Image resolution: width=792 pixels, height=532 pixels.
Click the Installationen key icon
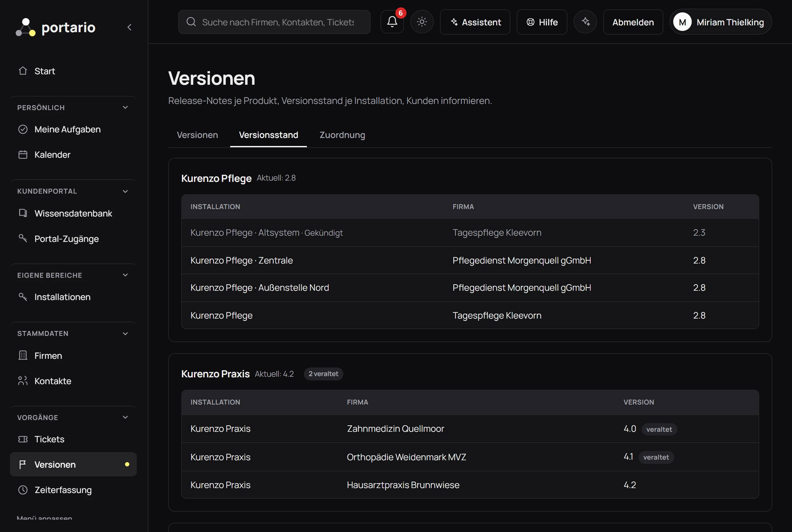point(23,297)
